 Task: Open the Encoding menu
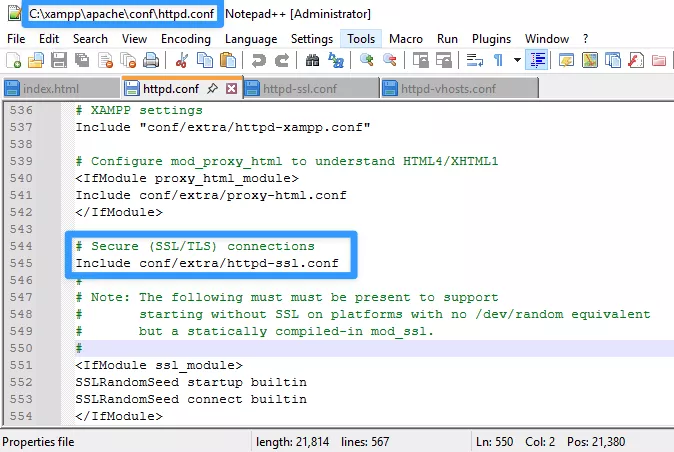coord(186,39)
